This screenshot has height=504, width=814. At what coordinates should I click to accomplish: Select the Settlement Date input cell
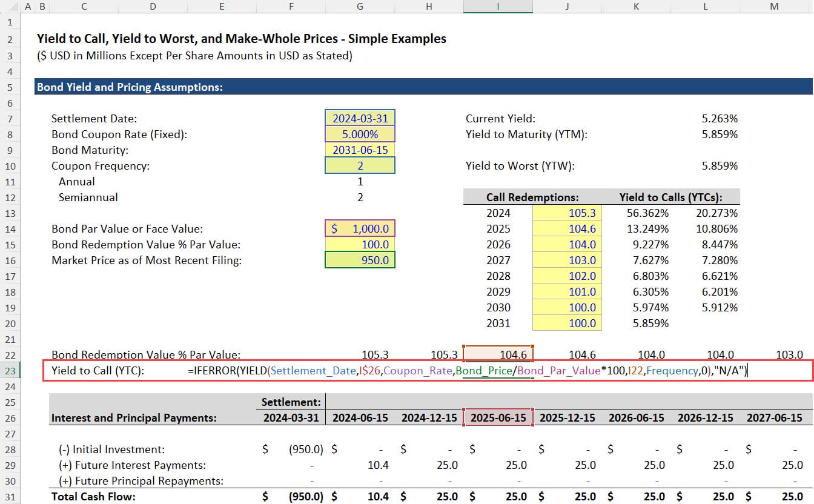click(x=360, y=119)
